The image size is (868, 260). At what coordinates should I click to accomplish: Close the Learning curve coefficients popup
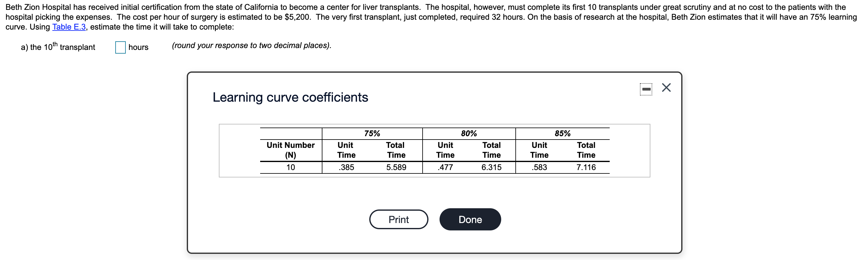pyautogui.click(x=666, y=87)
